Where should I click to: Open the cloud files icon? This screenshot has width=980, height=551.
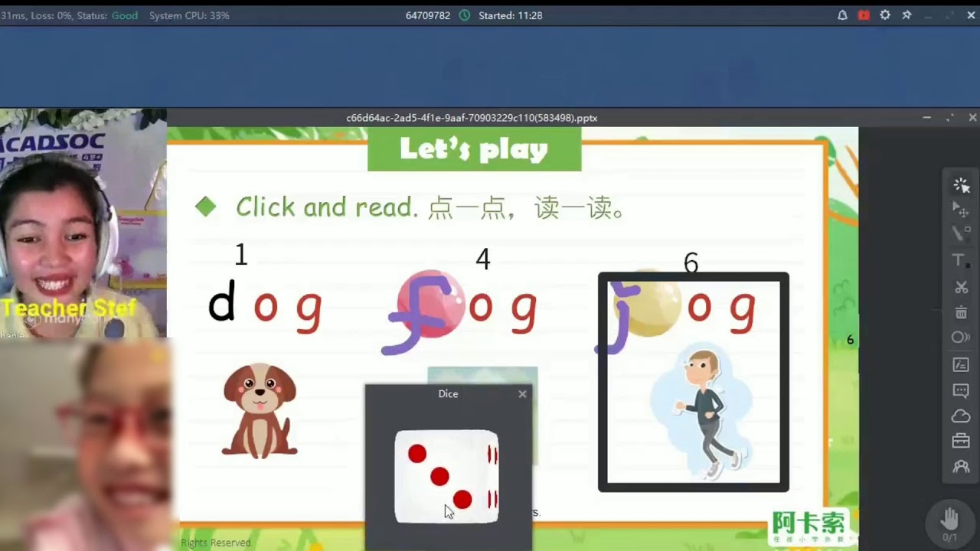click(961, 416)
